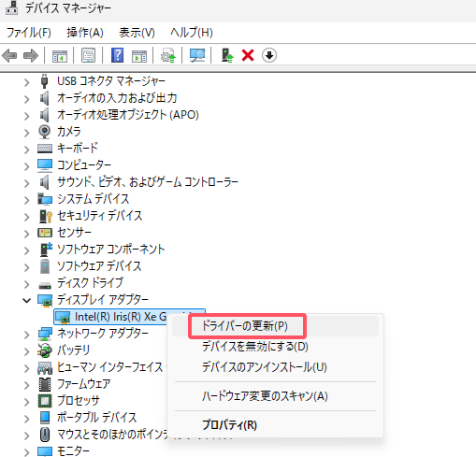
Task: Collapse the ディスプレイ アダプター node
Action: [27, 301]
